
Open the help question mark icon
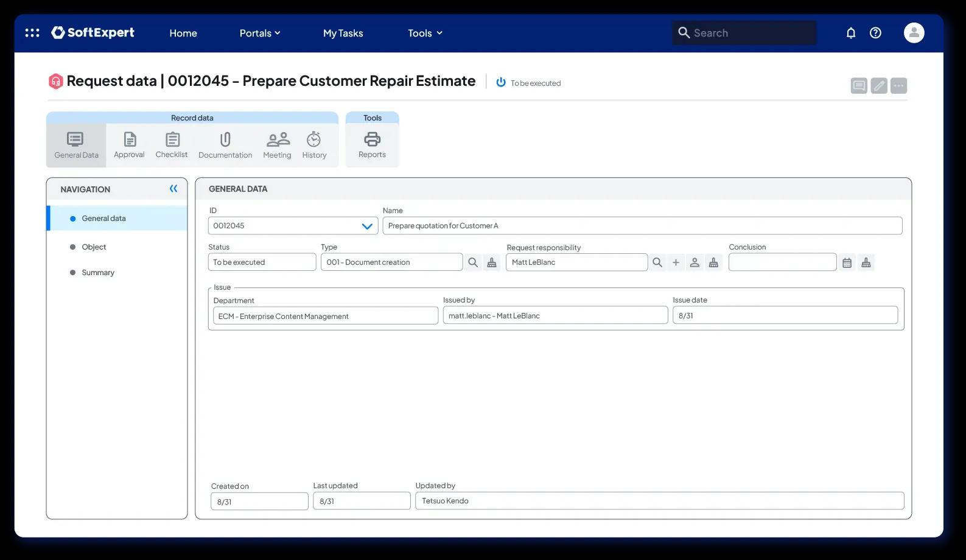875,33
